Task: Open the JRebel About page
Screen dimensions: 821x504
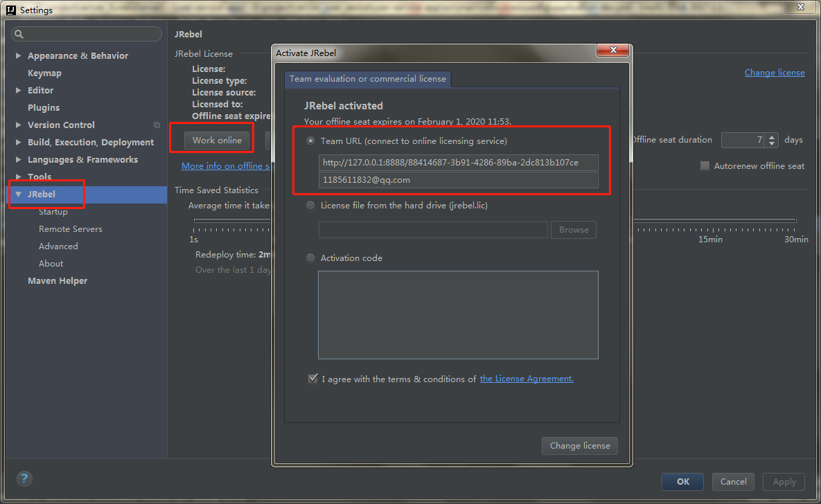Action: tap(51, 263)
